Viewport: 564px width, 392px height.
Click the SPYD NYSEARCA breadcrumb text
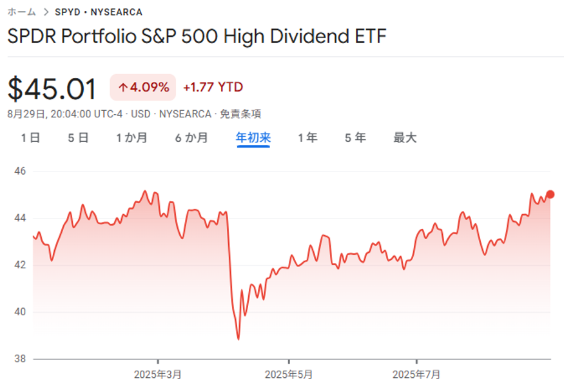tap(99, 12)
